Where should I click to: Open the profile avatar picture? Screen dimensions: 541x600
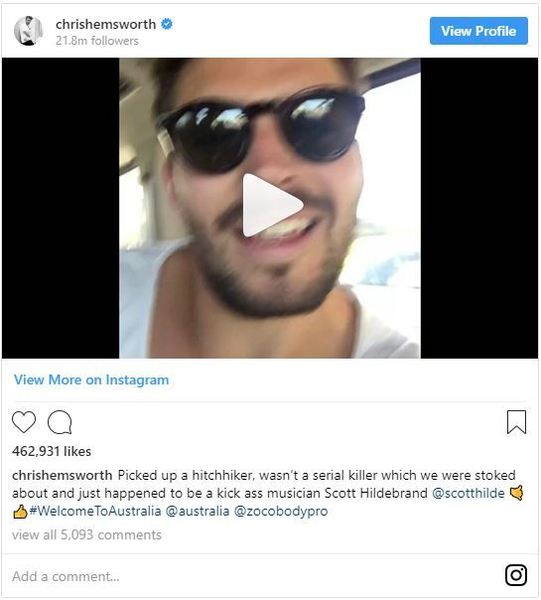point(28,31)
